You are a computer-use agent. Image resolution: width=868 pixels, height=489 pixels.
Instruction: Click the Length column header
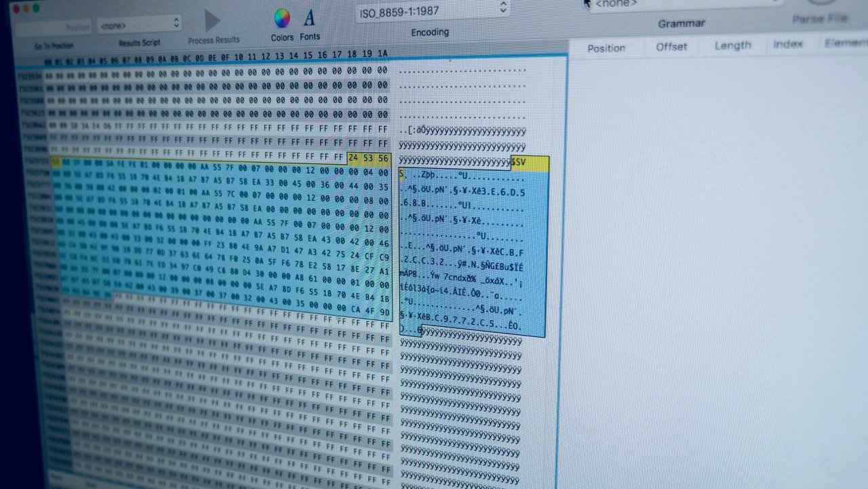coord(732,45)
